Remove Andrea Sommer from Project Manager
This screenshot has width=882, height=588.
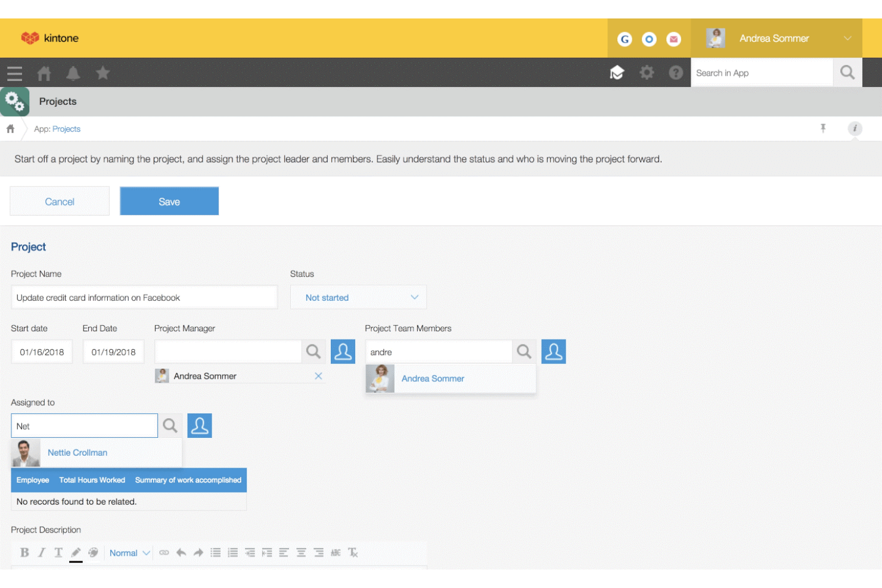(318, 376)
